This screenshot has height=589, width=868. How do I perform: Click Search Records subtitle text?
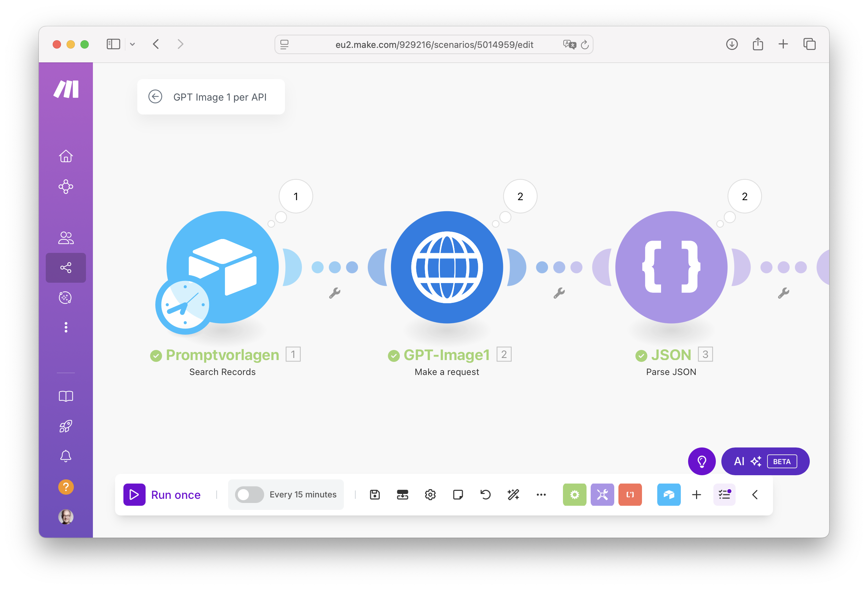pyautogui.click(x=223, y=372)
